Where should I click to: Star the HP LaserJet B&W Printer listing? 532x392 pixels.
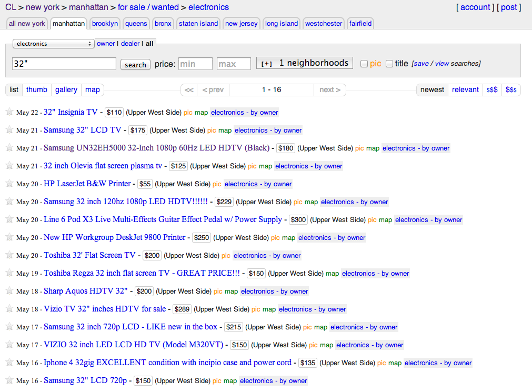tap(9, 184)
